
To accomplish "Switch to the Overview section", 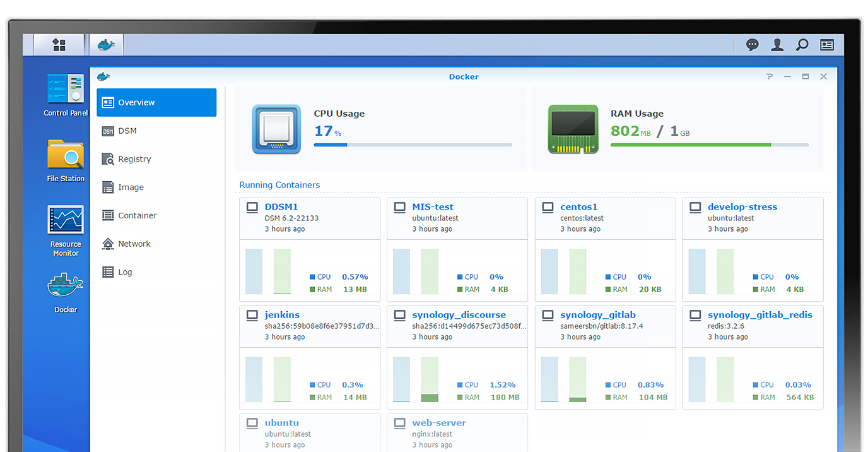I will [136, 102].
